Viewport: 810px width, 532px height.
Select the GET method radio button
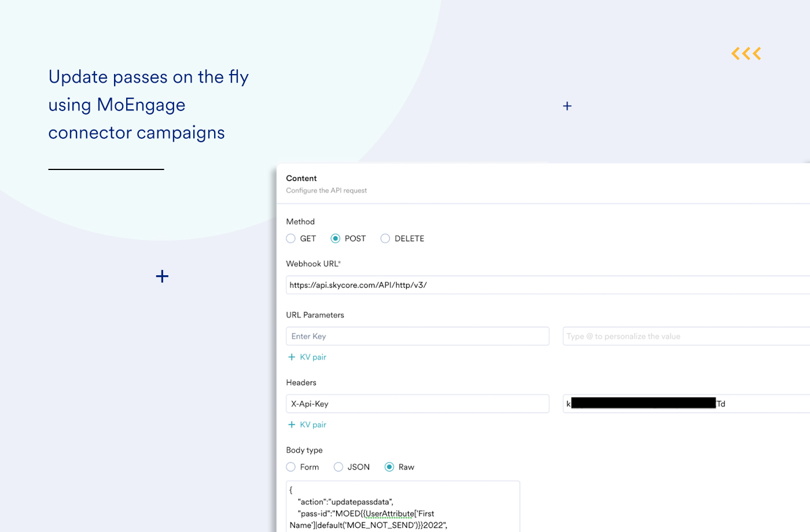(x=290, y=238)
